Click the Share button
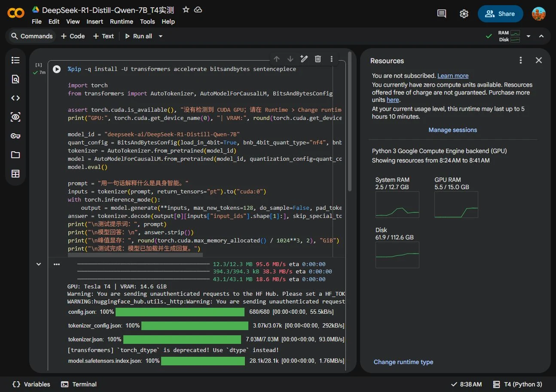Viewport: 556px width, 392px height. click(x=501, y=14)
